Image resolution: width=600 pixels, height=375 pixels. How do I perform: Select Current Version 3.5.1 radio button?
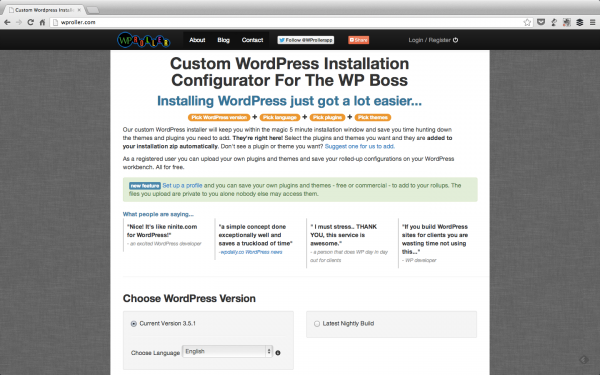coord(134,324)
